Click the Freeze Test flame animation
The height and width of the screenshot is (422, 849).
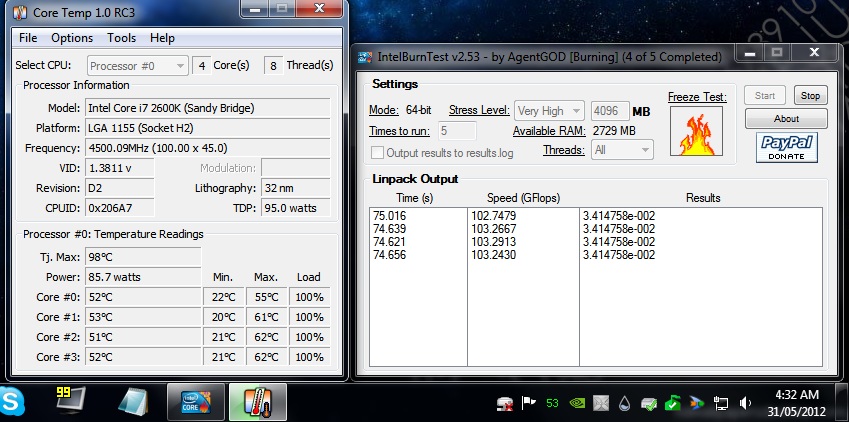pos(696,131)
